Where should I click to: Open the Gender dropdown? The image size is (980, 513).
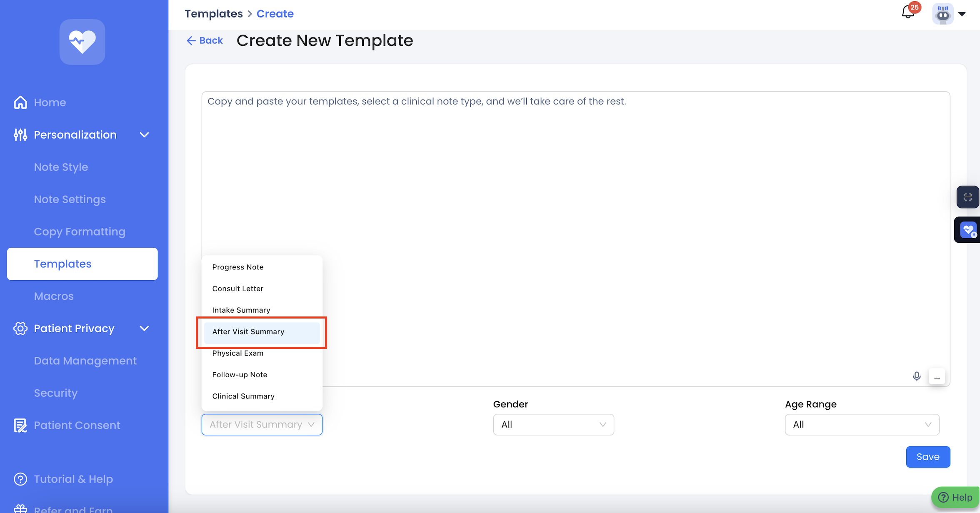(553, 425)
